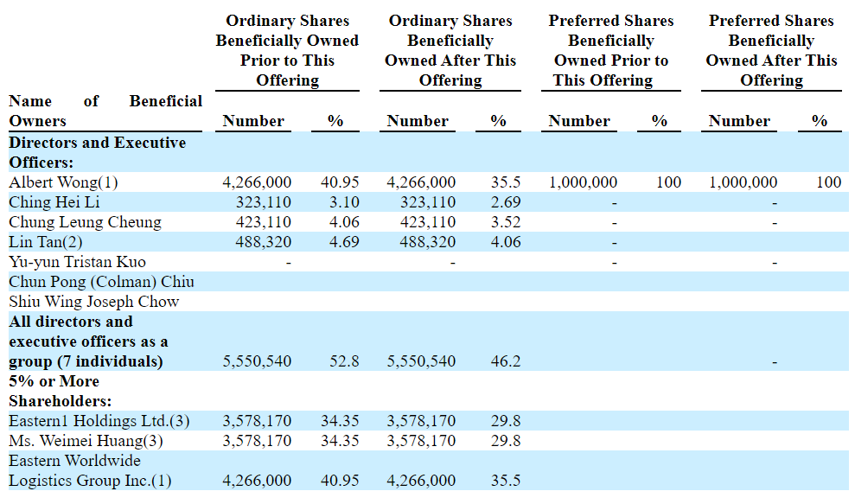Click Albert Wong's 1,000,000 preferred shares prior to offering
Image resolution: width=855 pixels, height=504 pixels.
point(583,182)
